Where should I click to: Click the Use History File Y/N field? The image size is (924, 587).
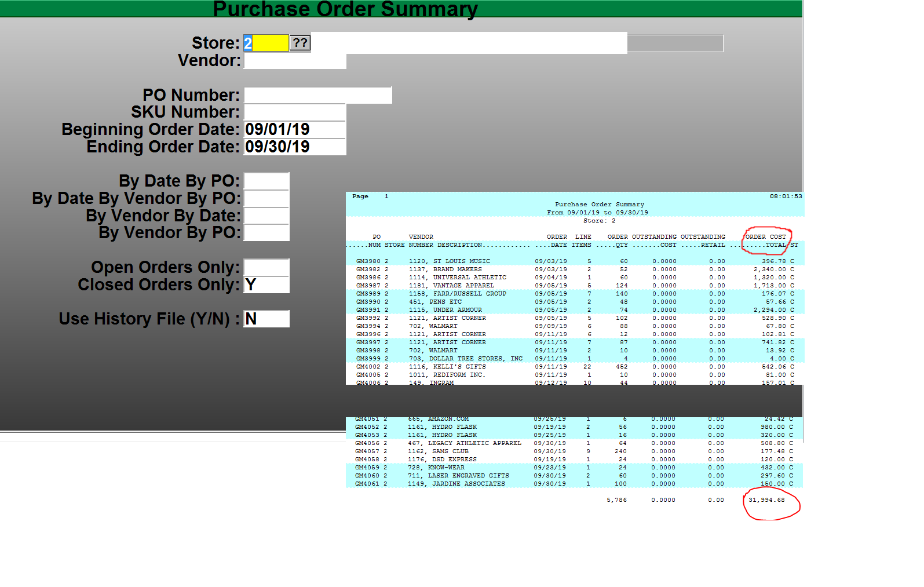(x=266, y=319)
